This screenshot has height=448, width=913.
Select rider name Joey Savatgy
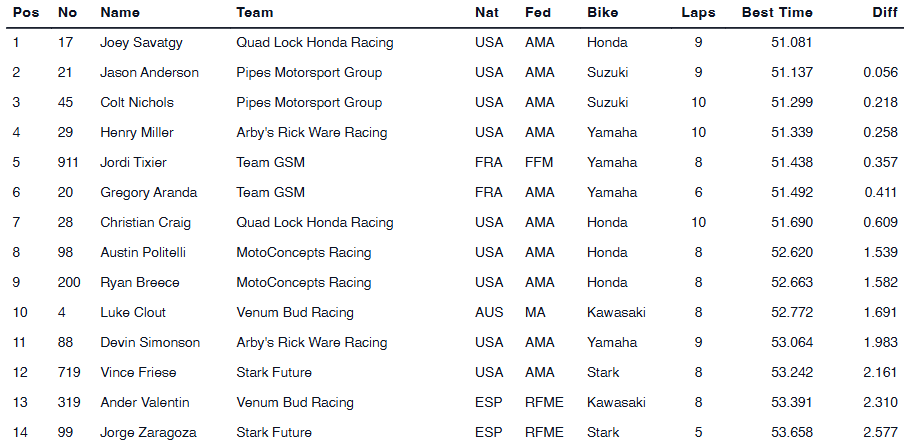tap(142, 43)
